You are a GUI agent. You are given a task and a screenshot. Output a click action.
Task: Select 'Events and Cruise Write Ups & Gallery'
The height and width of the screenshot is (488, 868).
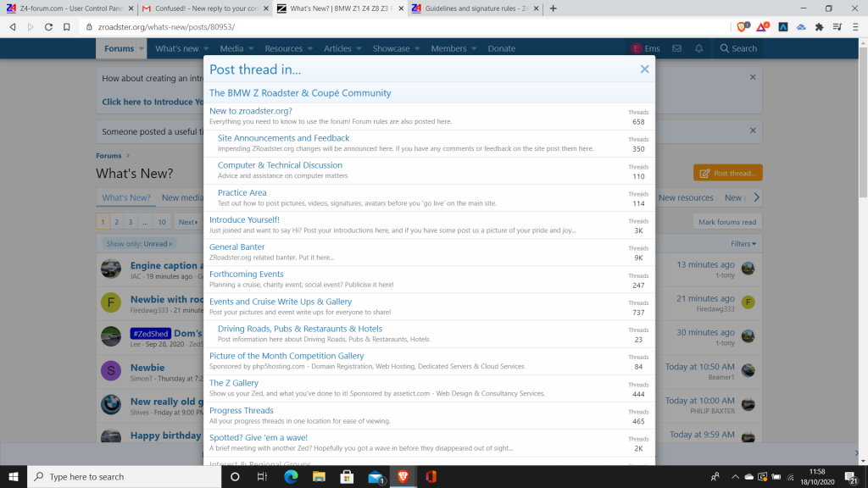tap(280, 302)
